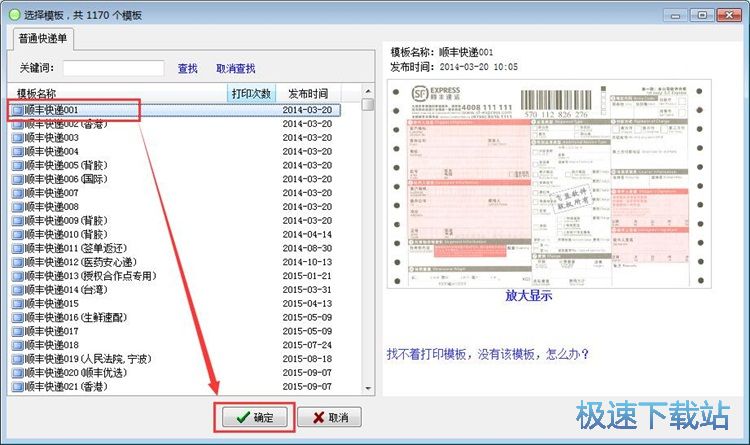Click the template icon beside 顺丰快递021 (香港)
The image size is (750, 445).
click(x=18, y=387)
